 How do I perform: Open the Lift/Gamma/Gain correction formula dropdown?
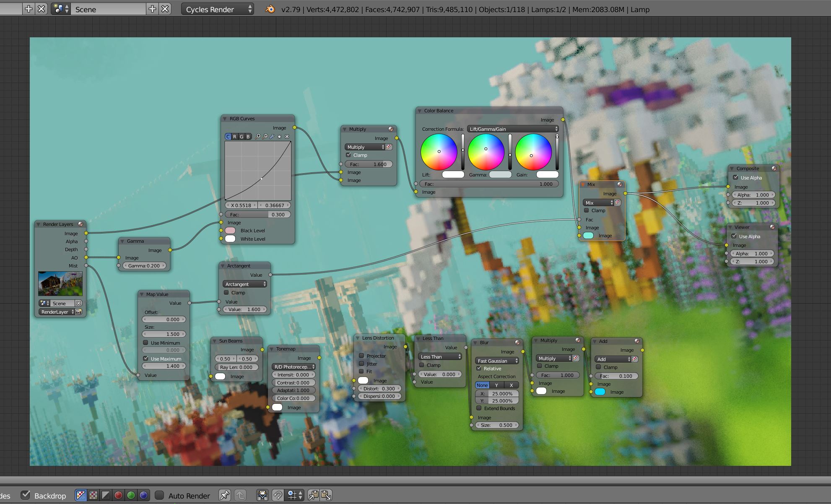click(513, 129)
